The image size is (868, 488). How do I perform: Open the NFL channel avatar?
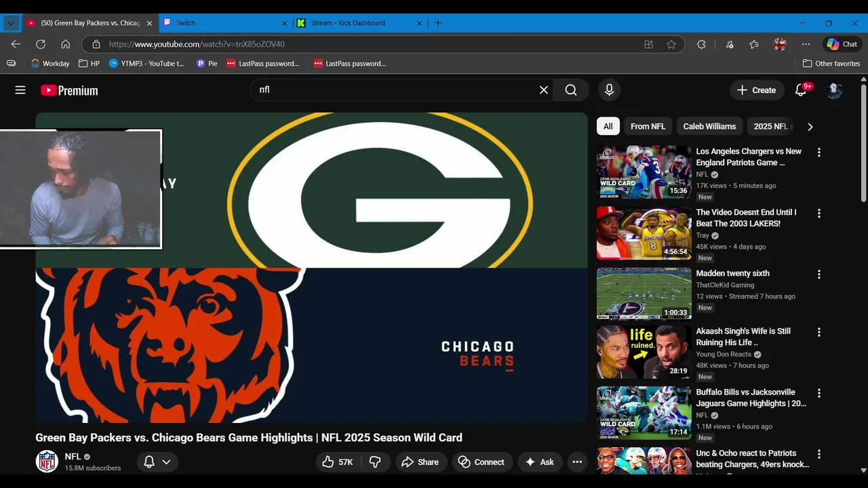coord(47,462)
